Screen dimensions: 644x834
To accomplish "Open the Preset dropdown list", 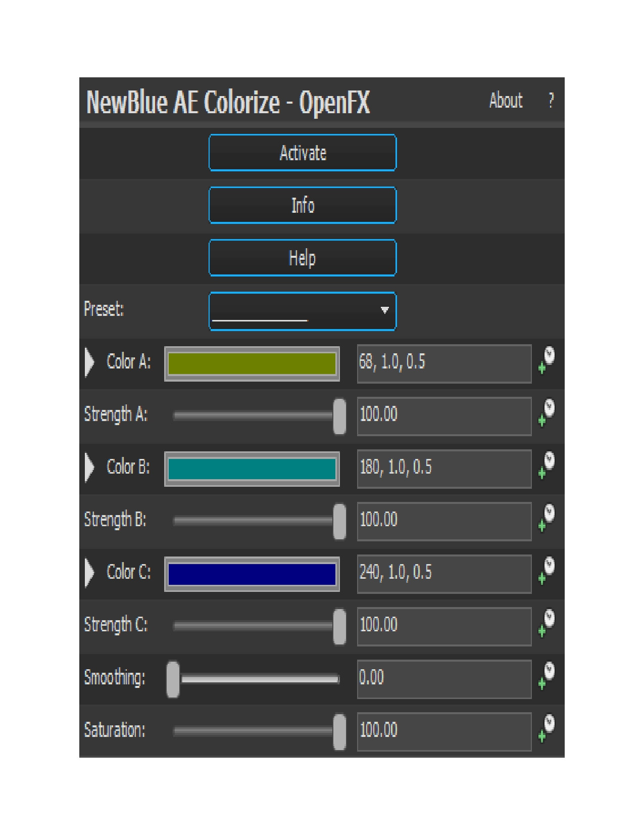I will pyautogui.click(x=303, y=311).
